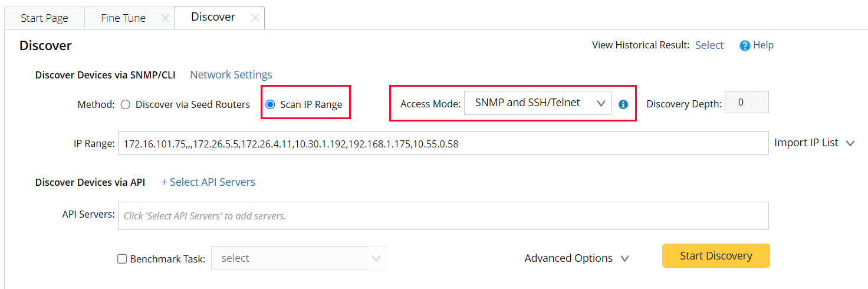Click the Access Mode info icon

[623, 104]
